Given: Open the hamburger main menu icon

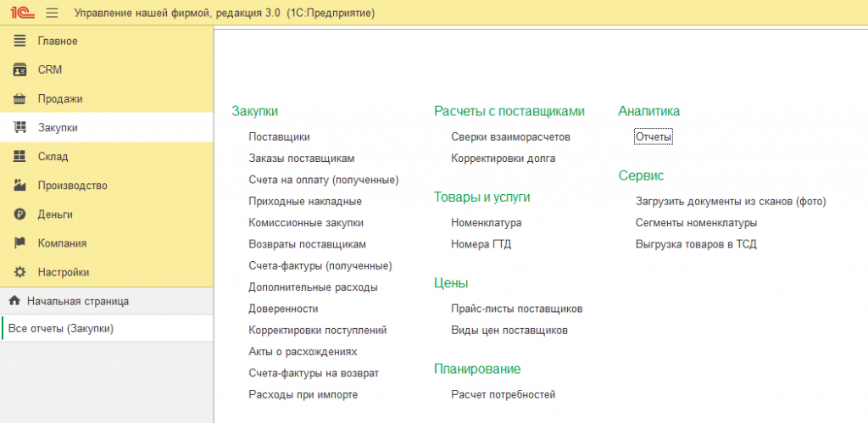Looking at the screenshot, I should [x=52, y=13].
